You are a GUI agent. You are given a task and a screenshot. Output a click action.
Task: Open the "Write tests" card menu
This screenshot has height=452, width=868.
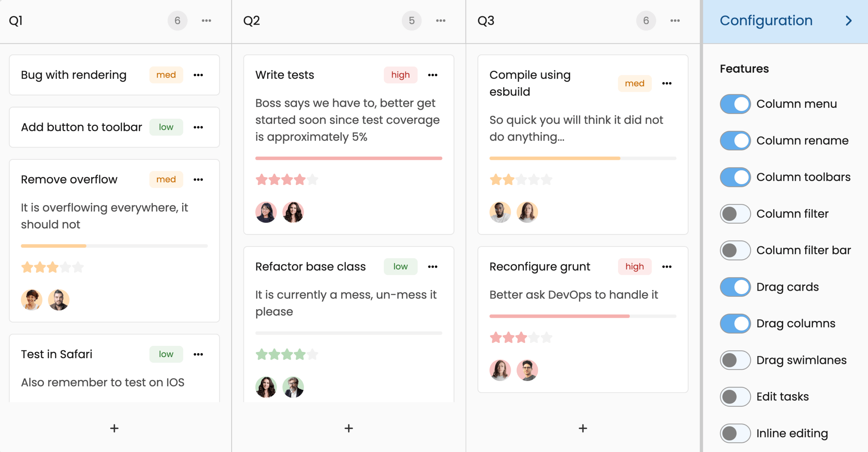(433, 75)
